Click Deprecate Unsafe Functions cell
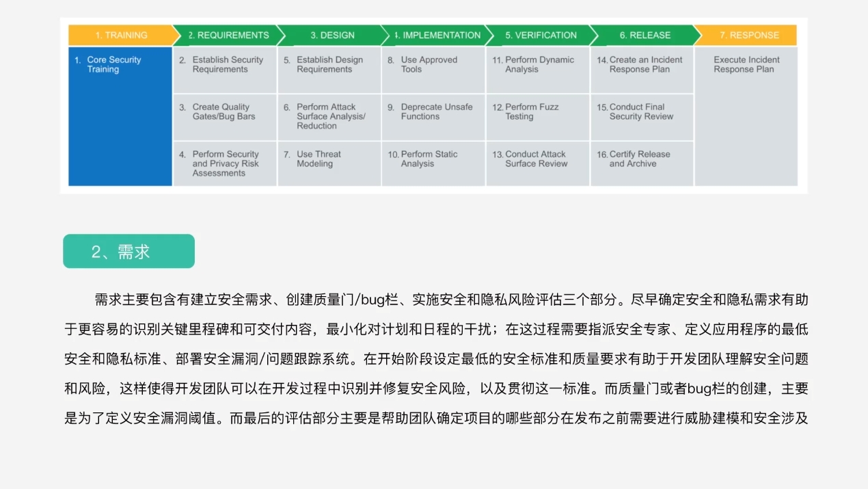 click(x=433, y=117)
